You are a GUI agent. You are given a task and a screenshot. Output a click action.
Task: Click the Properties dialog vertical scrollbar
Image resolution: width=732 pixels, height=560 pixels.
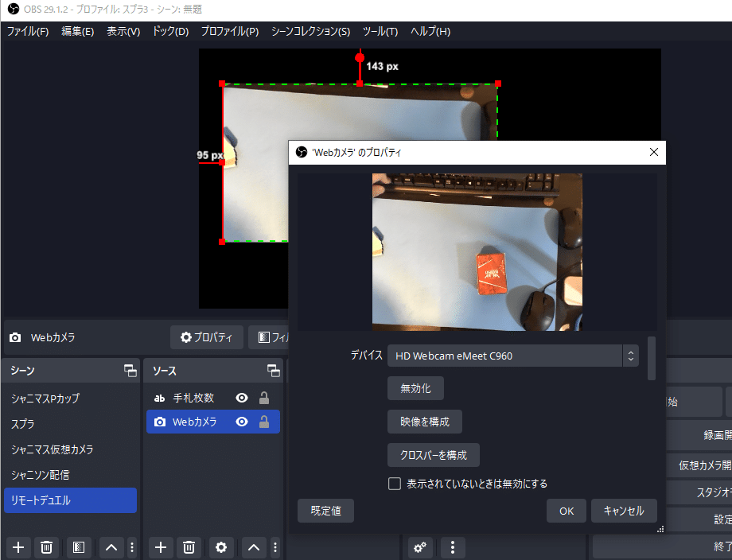coord(652,359)
